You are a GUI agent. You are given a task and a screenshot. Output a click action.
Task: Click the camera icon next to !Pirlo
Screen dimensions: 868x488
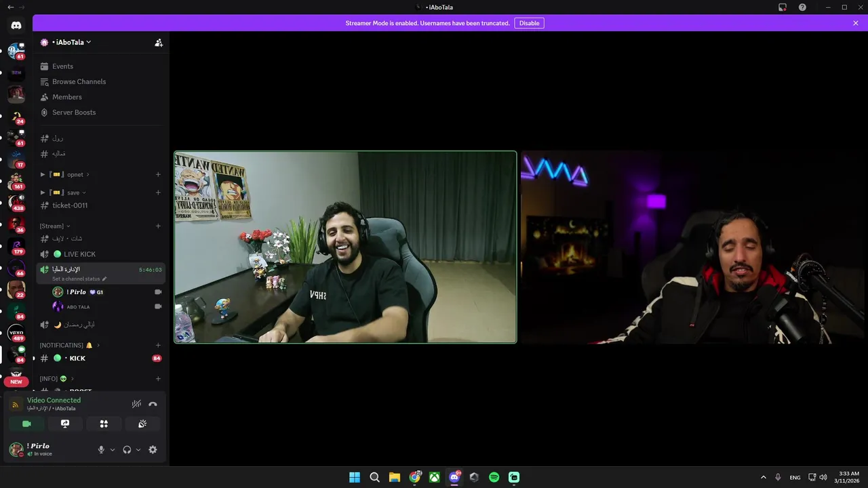click(x=158, y=292)
